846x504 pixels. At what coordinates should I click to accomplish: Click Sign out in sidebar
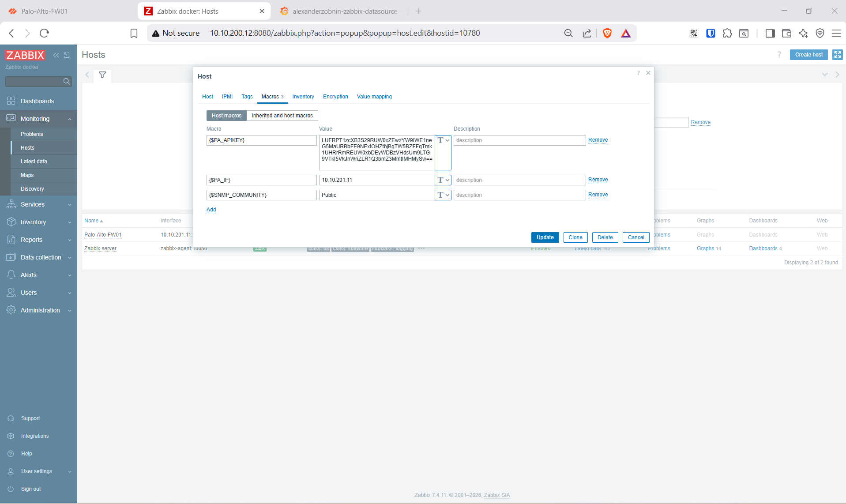pos(31,489)
